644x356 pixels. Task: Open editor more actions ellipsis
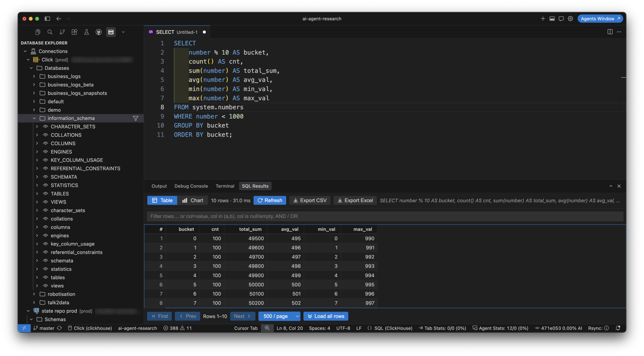click(x=619, y=32)
